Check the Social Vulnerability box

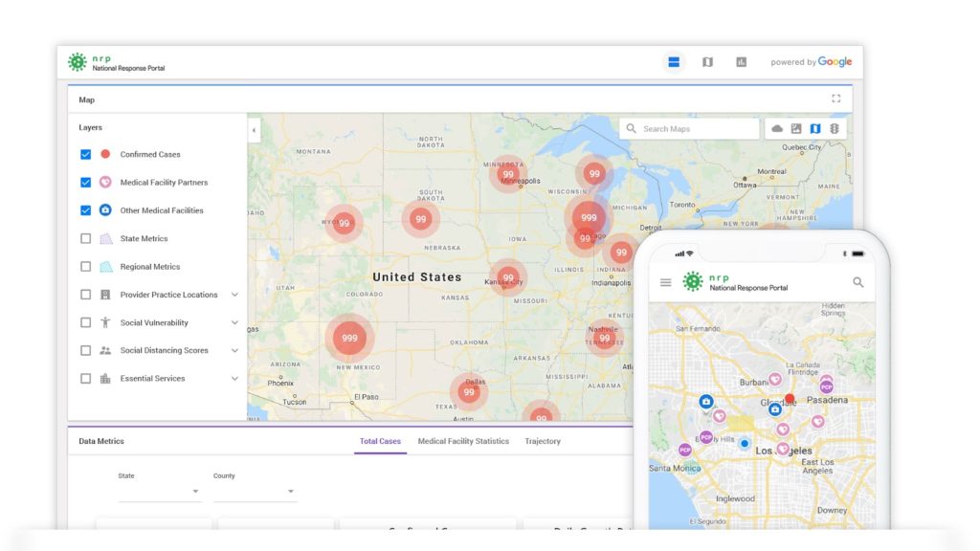tap(85, 322)
